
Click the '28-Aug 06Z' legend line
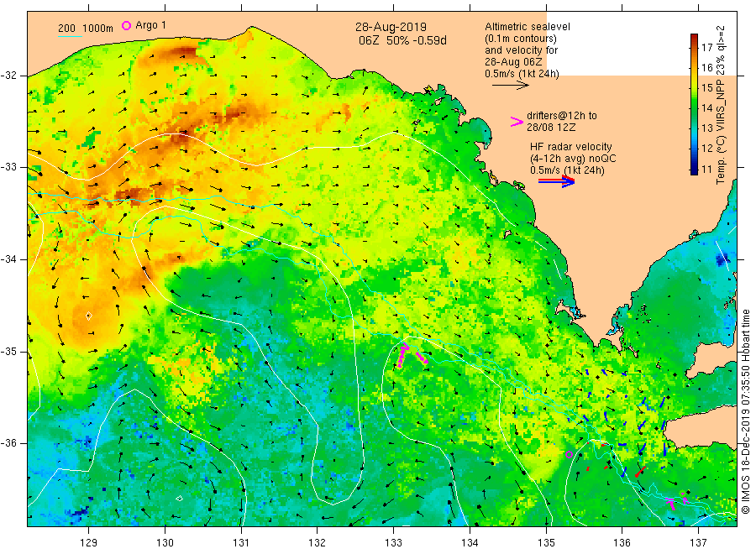[513, 62]
